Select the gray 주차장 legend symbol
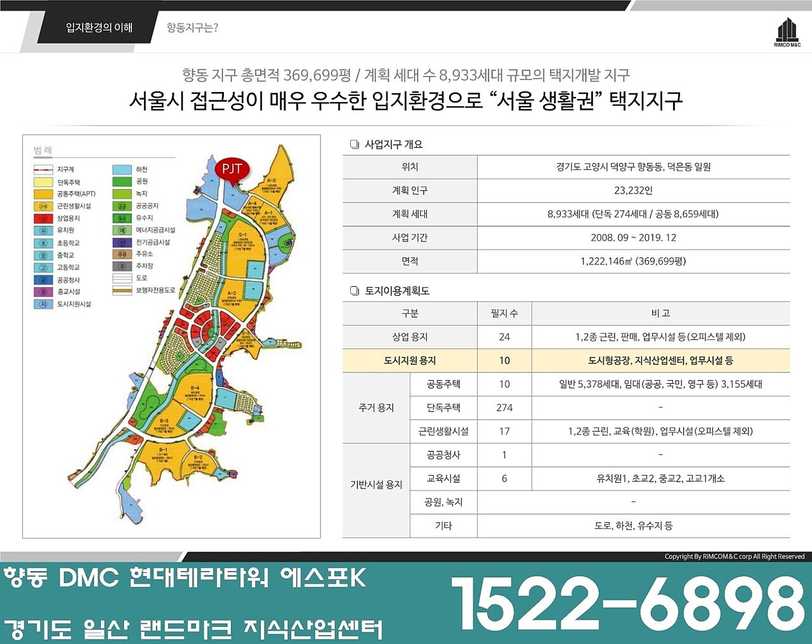The height and width of the screenshot is (644, 812). (122, 266)
